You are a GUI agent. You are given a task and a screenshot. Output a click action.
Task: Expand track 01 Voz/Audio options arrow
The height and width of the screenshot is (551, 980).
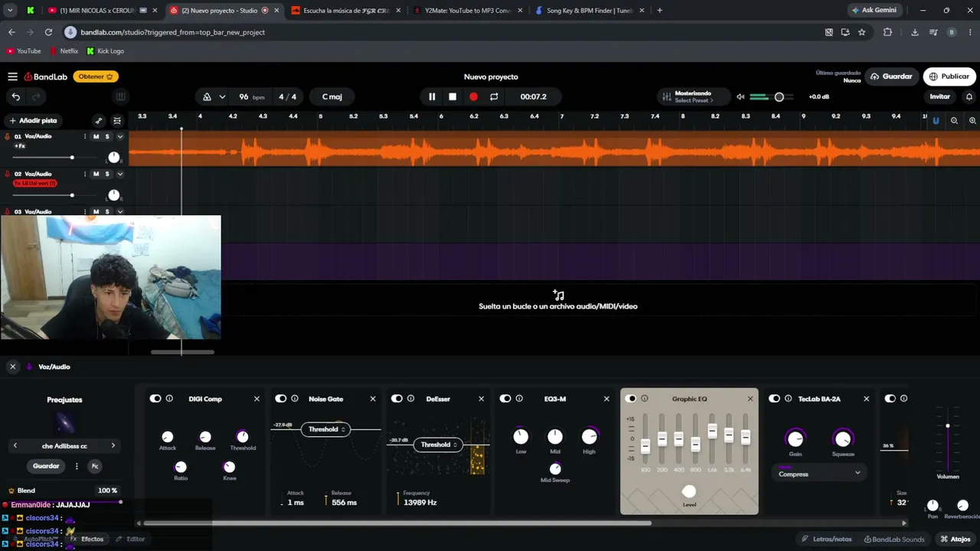tap(119, 136)
